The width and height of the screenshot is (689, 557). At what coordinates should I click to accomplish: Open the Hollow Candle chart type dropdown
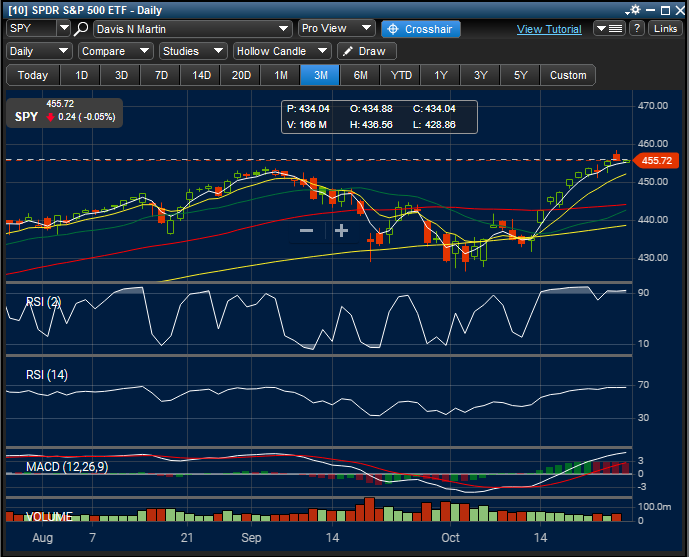(x=282, y=51)
